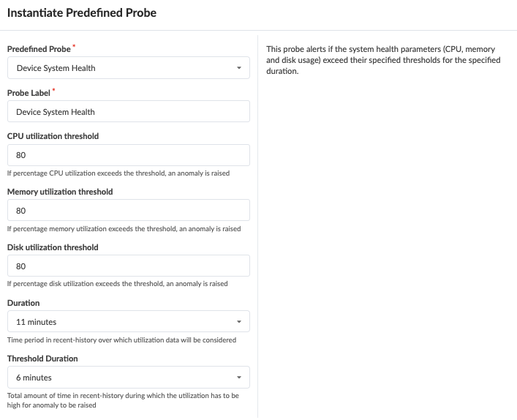Open the Threshold Duration dropdown showing 6 minutes
This screenshot has height=420, width=517.
tap(128, 378)
